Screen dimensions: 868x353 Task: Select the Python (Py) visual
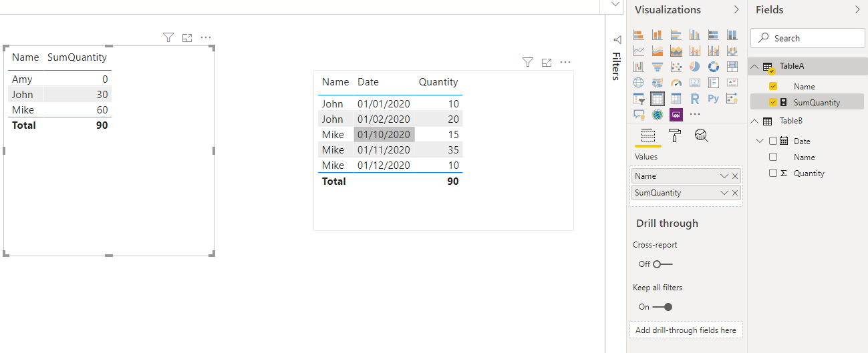713,99
